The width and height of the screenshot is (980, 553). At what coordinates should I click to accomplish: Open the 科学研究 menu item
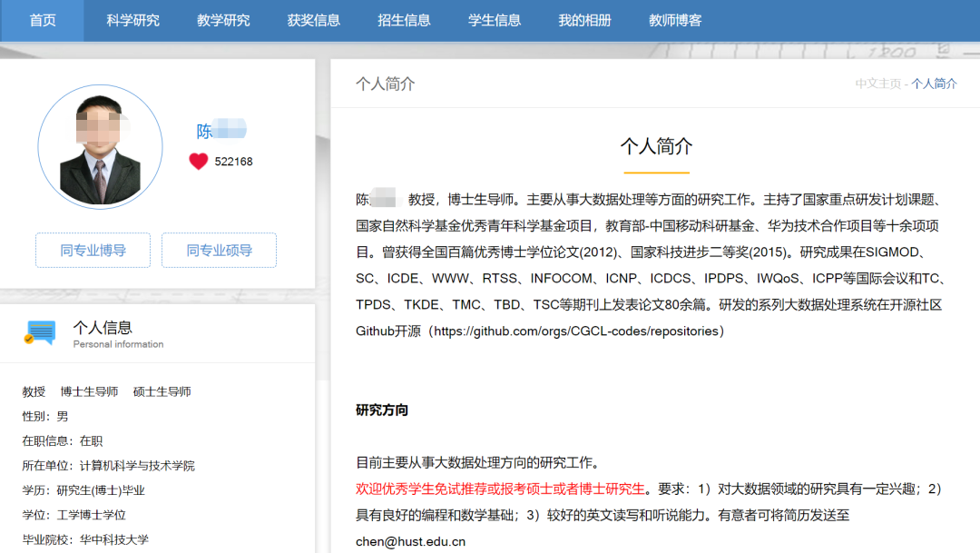(x=132, y=20)
